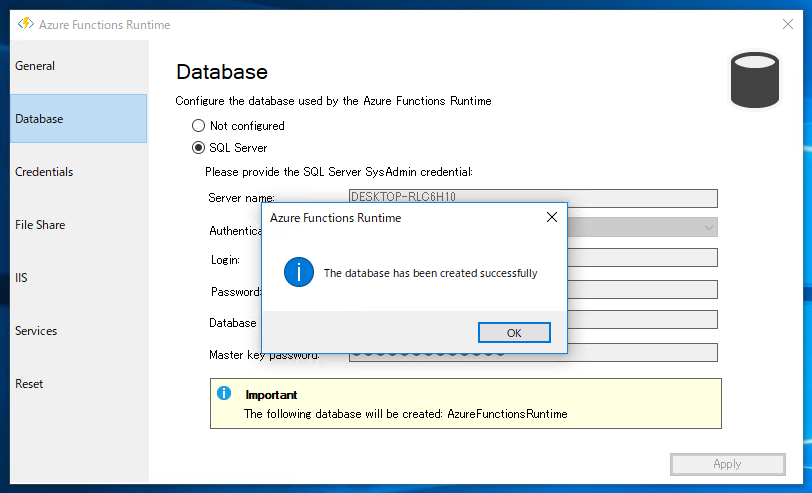Go to File Share settings
The width and height of the screenshot is (812, 493).
pyautogui.click(x=79, y=225)
